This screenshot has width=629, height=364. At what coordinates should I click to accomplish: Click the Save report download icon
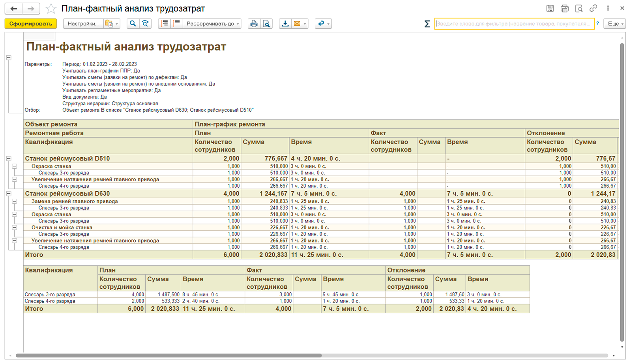285,24
